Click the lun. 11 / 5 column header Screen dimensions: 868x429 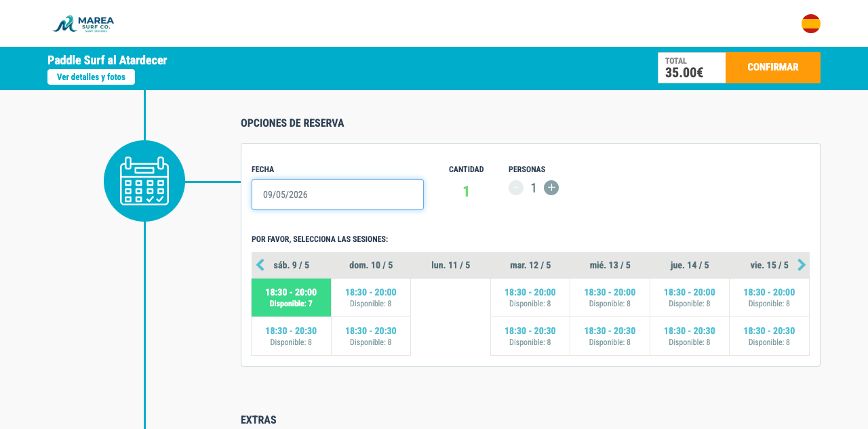click(451, 265)
